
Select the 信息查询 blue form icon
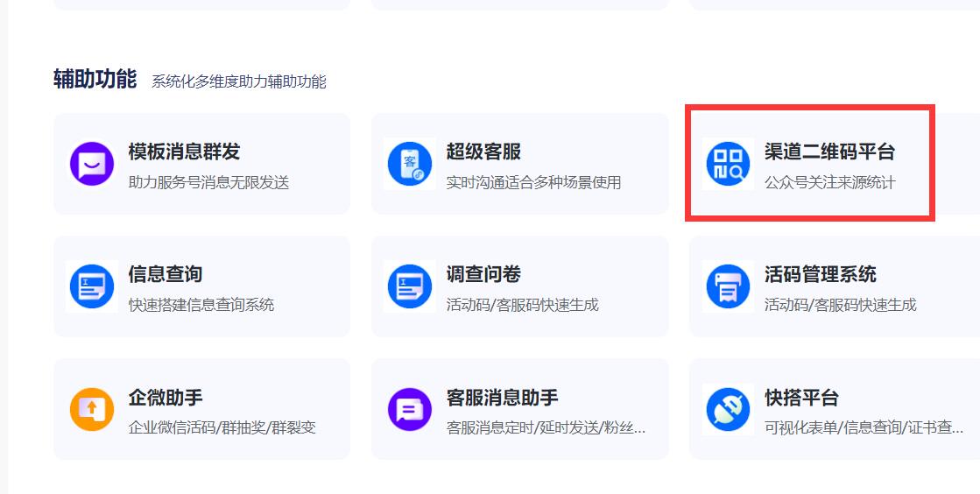click(x=92, y=286)
